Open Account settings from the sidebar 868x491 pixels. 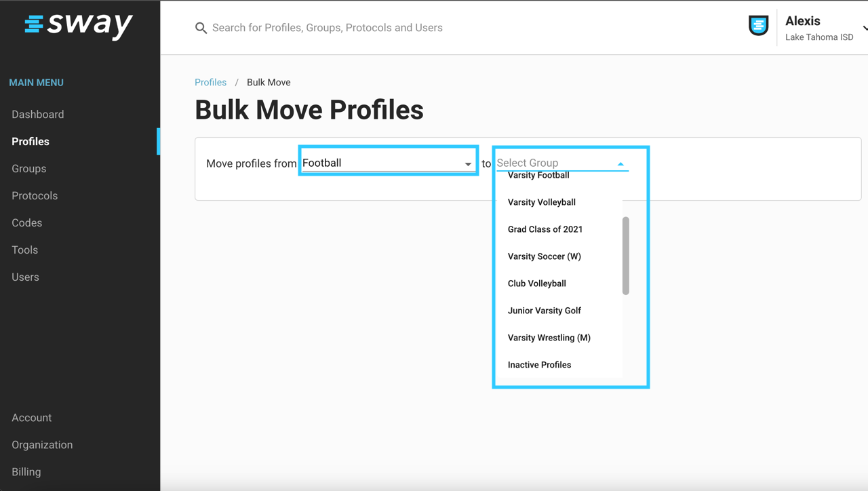[31, 418]
